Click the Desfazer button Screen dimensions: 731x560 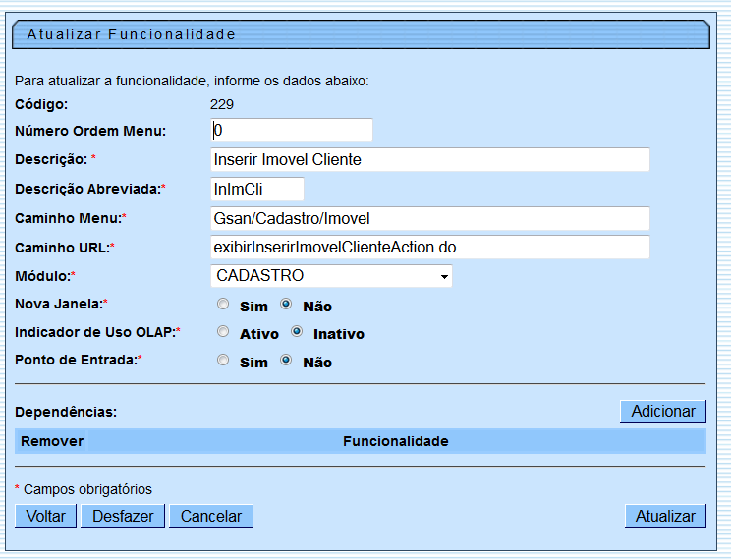point(122,516)
